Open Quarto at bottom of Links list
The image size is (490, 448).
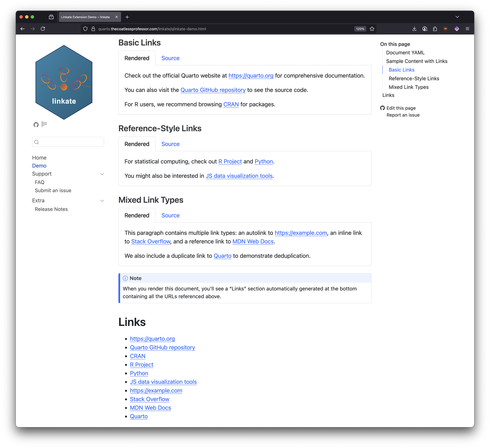point(139,416)
